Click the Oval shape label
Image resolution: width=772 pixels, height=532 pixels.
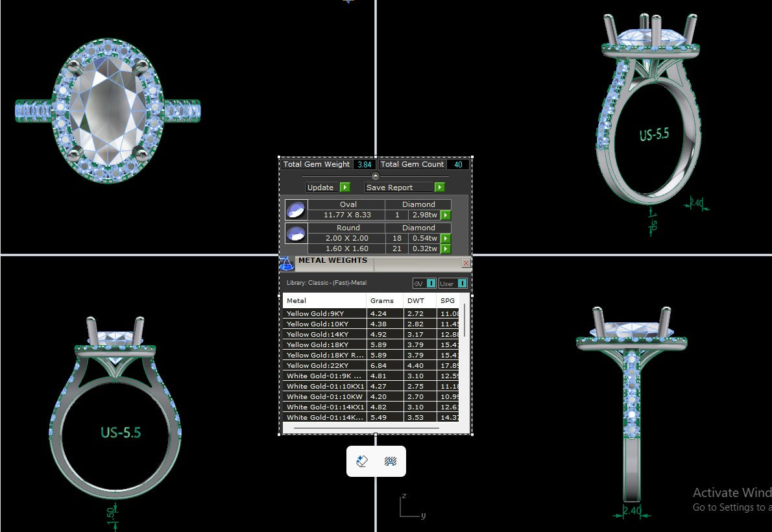(x=348, y=204)
